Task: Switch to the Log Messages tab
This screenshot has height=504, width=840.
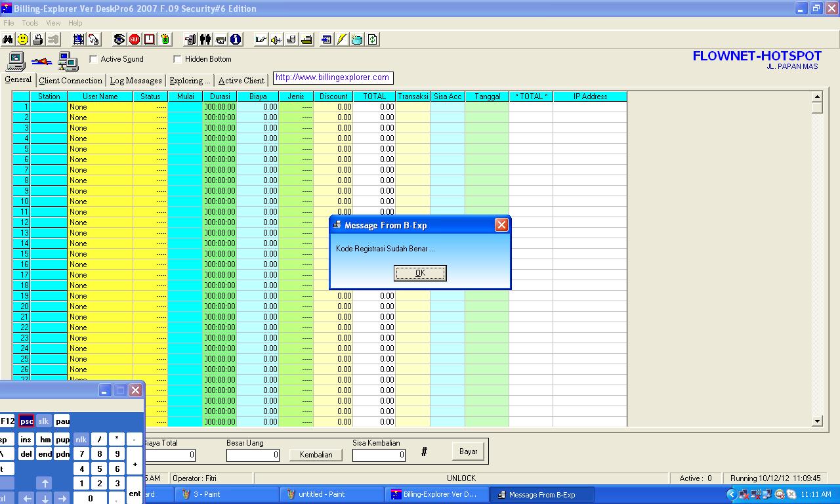Action: pyautogui.click(x=135, y=81)
